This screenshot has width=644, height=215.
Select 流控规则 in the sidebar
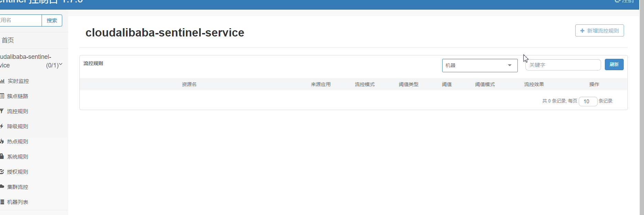(x=18, y=111)
